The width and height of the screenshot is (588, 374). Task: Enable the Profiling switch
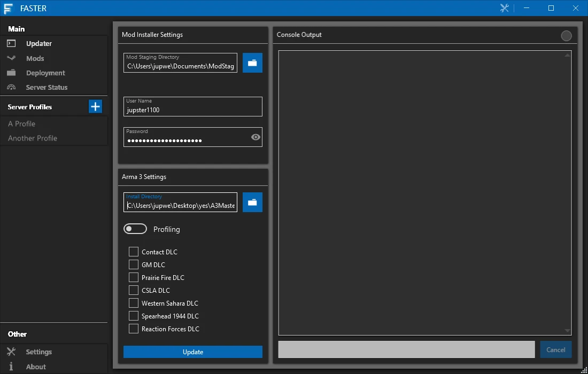135,229
